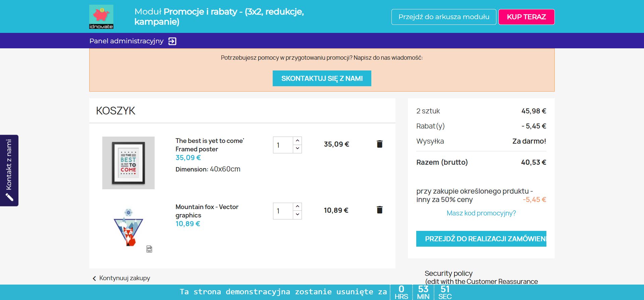
Task: Click the Wysyłka 'Za darmo!' text
Action: pos(529,141)
